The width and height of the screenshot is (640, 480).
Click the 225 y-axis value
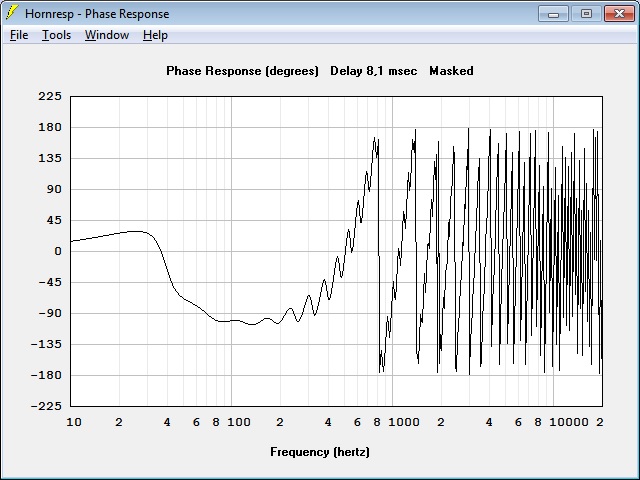pos(50,96)
